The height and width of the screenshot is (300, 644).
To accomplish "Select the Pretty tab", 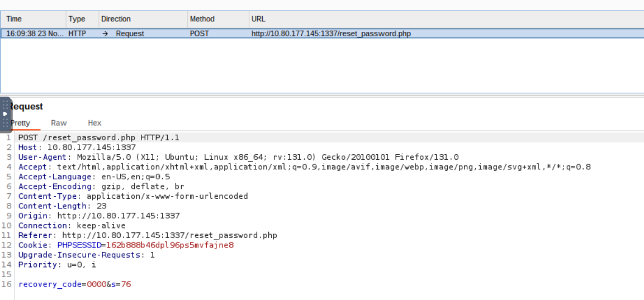I will click(x=21, y=123).
